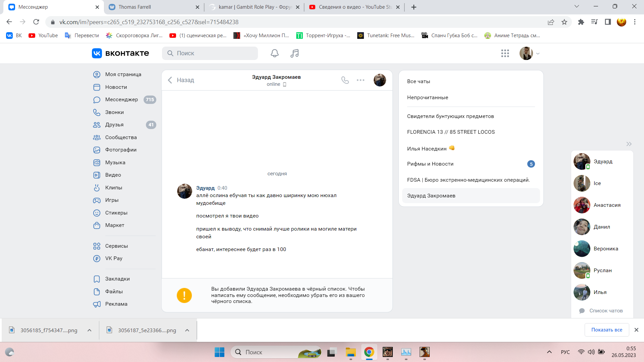Open the three-dot chat actions menu
The image size is (644, 362).
pos(361,80)
